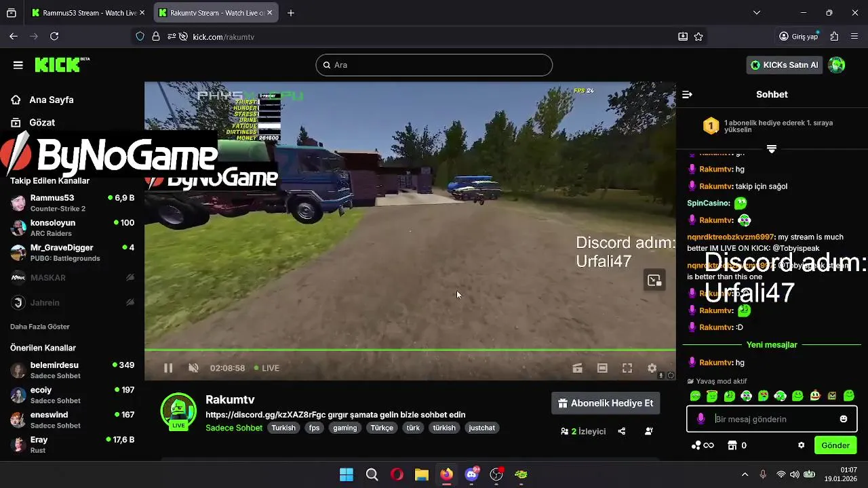Expand Daha Fazla Göster list

pos(40,327)
